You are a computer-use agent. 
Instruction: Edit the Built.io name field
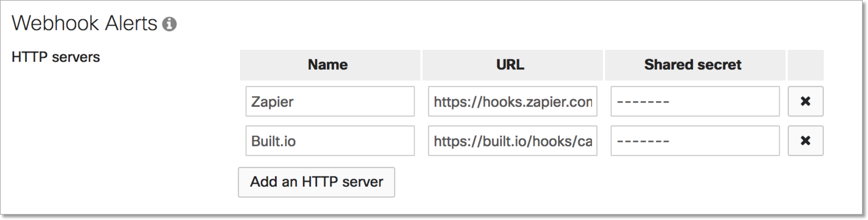click(330, 141)
